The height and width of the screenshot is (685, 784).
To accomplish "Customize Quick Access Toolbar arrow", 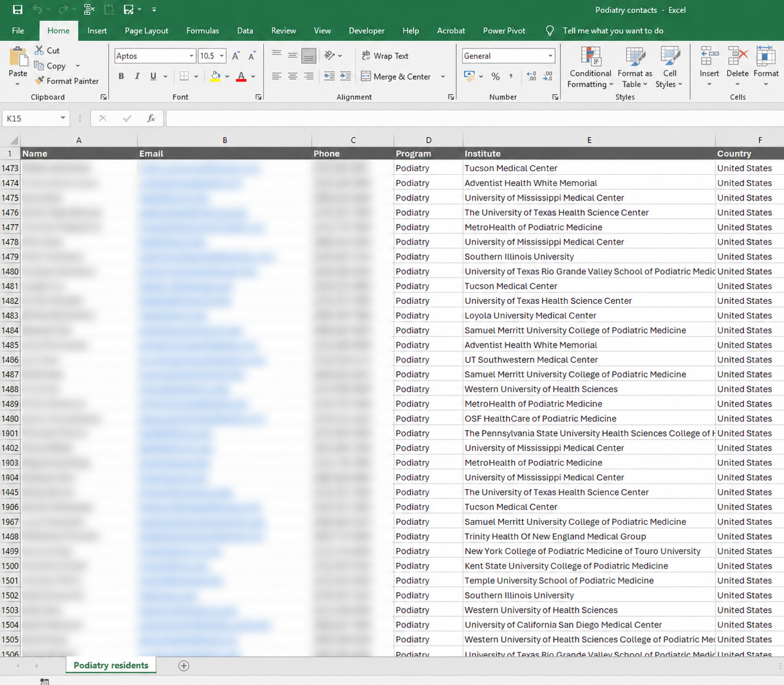I will [154, 9].
